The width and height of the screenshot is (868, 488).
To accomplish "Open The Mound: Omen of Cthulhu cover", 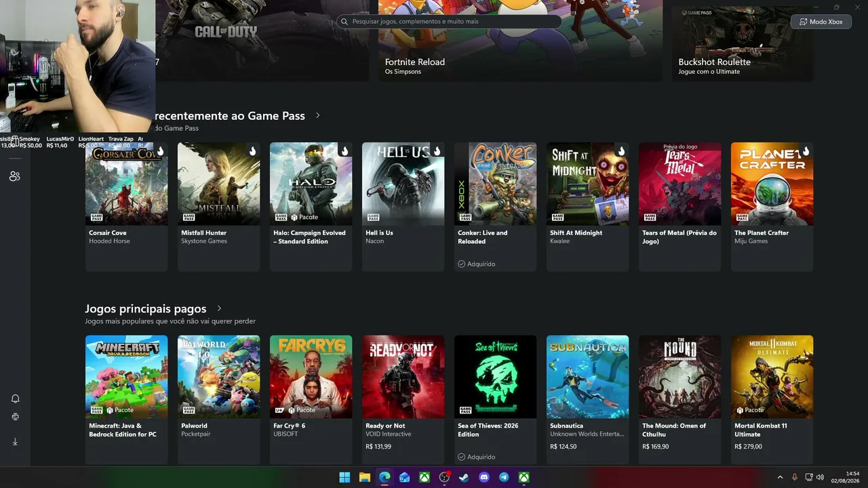I will [679, 377].
